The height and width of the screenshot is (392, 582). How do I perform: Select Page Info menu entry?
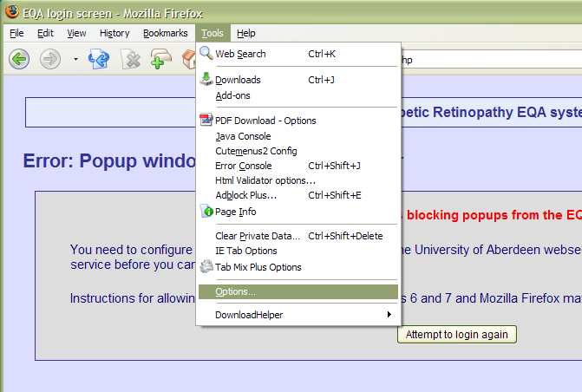click(298, 212)
